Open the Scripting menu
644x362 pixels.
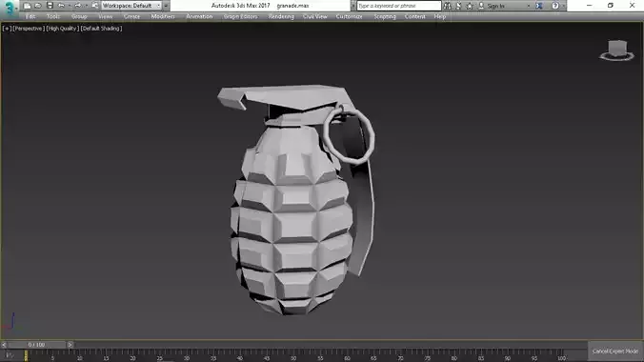pyautogui.click(x=385, y=17)
